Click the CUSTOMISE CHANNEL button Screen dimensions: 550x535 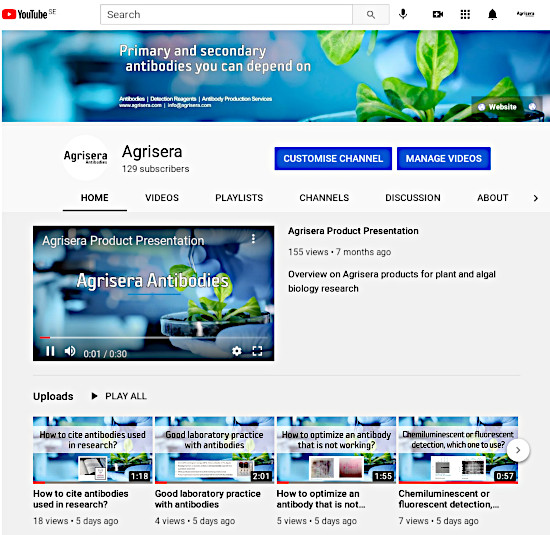[333, 159]
